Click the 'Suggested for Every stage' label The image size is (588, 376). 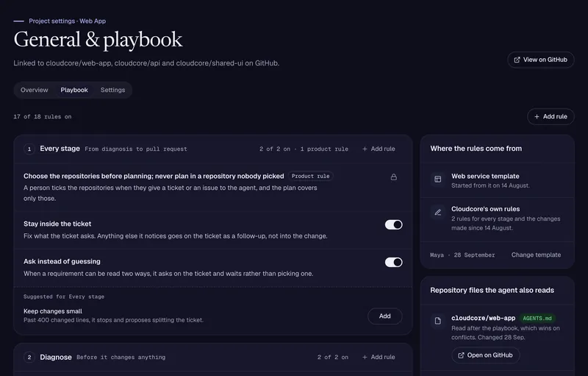(64, 297)
